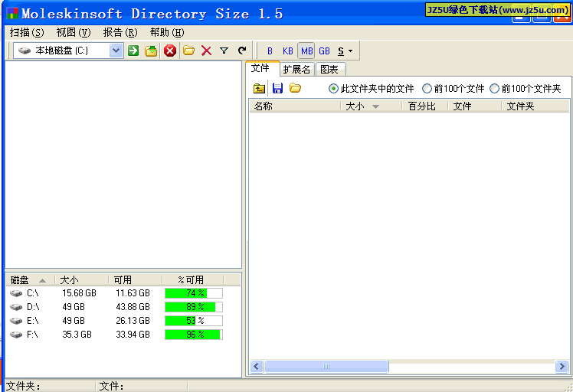The image size is (573, 392).
Task: Open the S dropdown on toolbar
Action: pos(345,51)
